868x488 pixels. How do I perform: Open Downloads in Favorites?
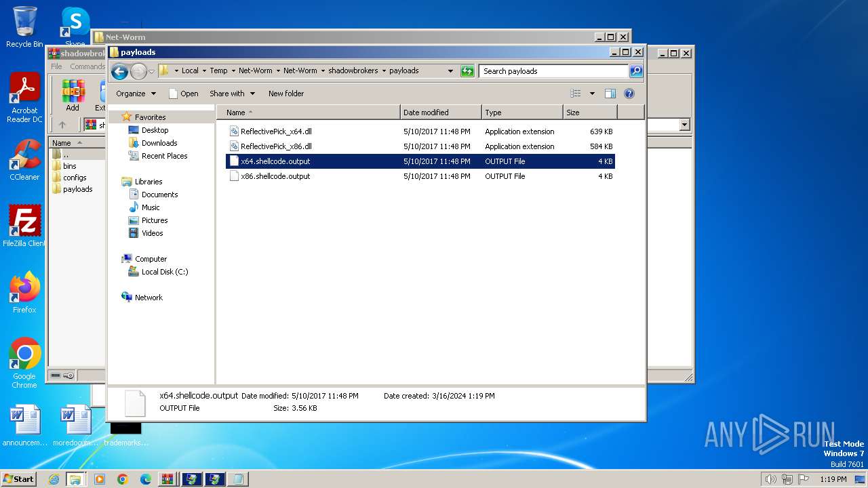(159, 143)
